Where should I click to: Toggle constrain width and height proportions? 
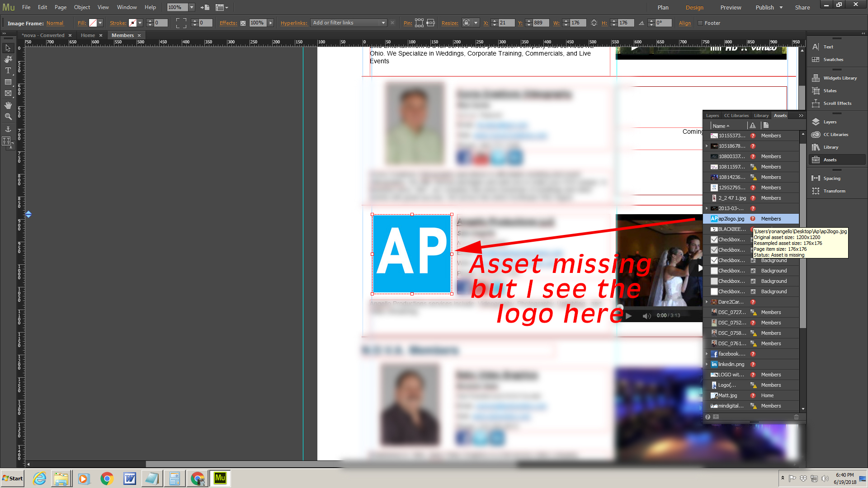click(x=594, y=23)
